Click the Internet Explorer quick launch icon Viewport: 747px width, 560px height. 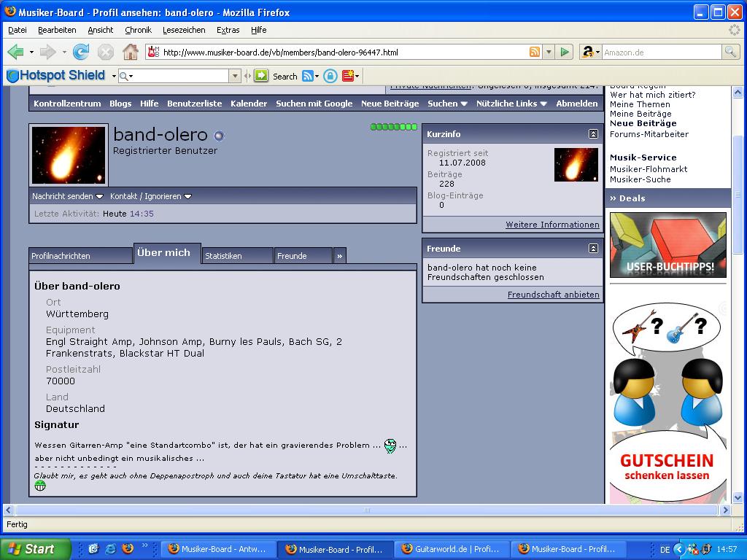[111, 548]
